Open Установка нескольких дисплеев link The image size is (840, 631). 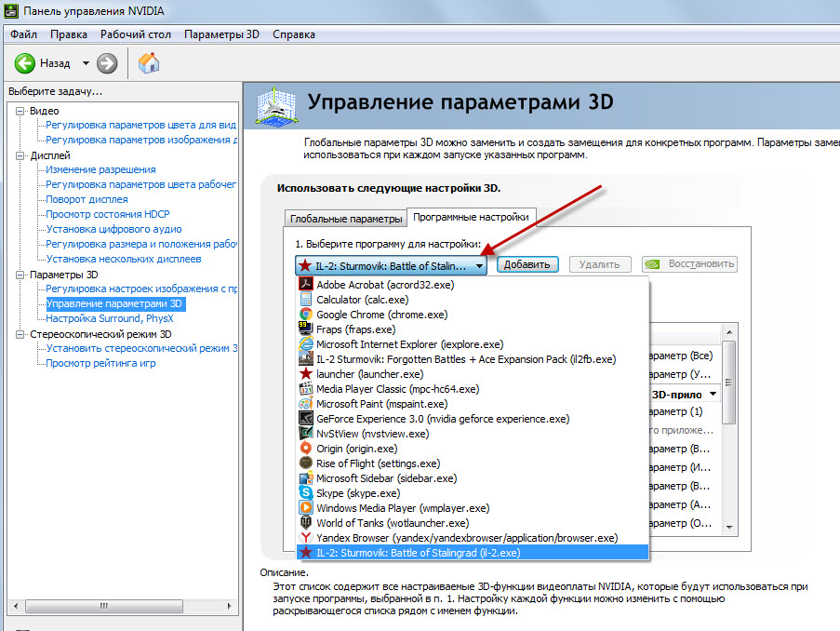(124, 259)
